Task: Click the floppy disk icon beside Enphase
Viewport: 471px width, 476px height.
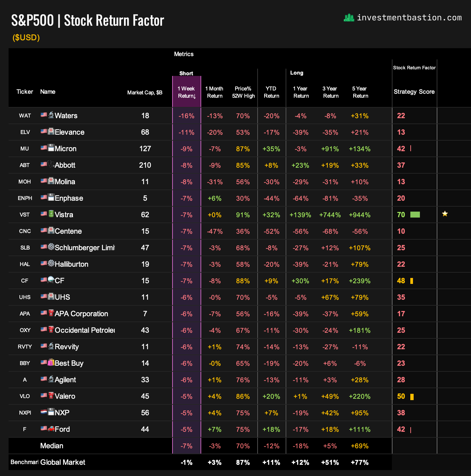Action: click(51, 197)
